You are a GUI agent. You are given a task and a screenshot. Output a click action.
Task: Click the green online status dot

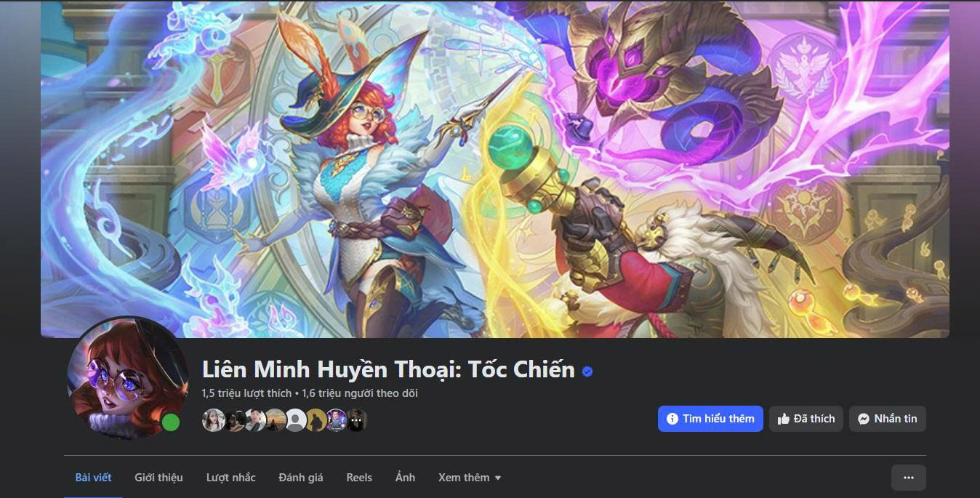pyautogui.click(x=171, y=422)
